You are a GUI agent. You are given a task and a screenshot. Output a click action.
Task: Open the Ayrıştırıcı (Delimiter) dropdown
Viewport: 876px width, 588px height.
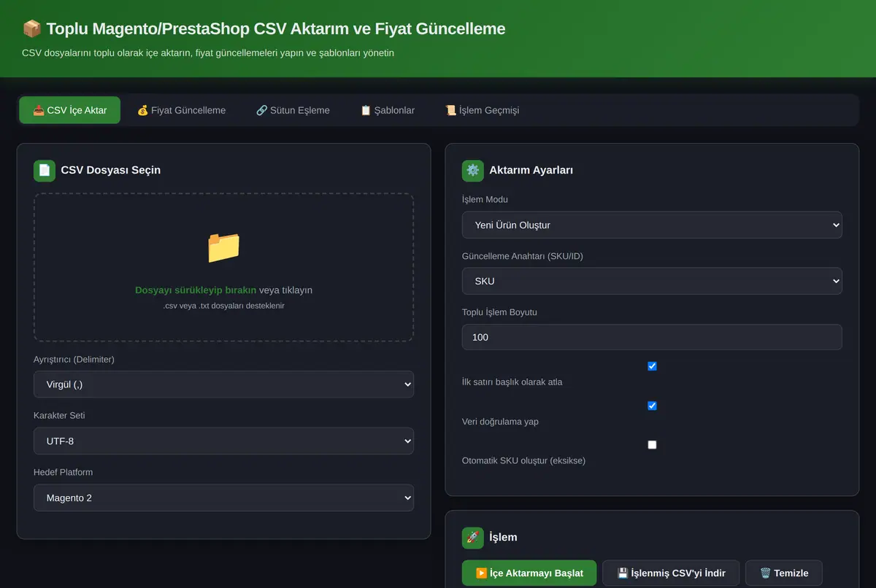click(223, 384)
